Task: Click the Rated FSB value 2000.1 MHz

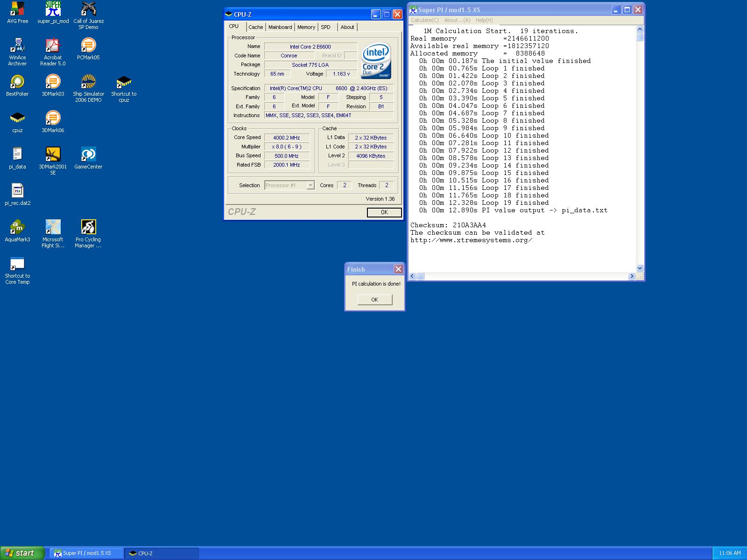Action: (287, 165)
